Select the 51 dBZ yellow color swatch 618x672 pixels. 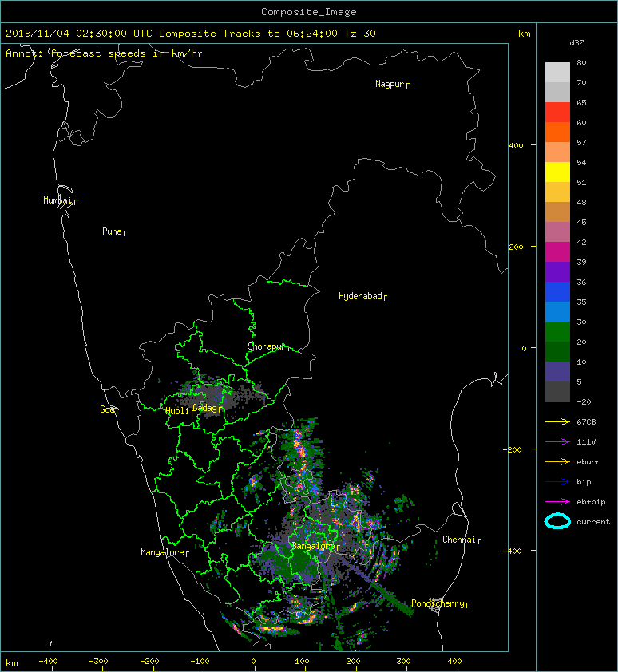click(x=557, y=172)
